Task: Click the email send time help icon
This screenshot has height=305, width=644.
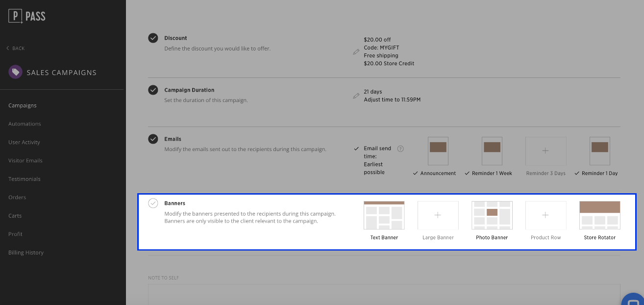Action: 400,149
